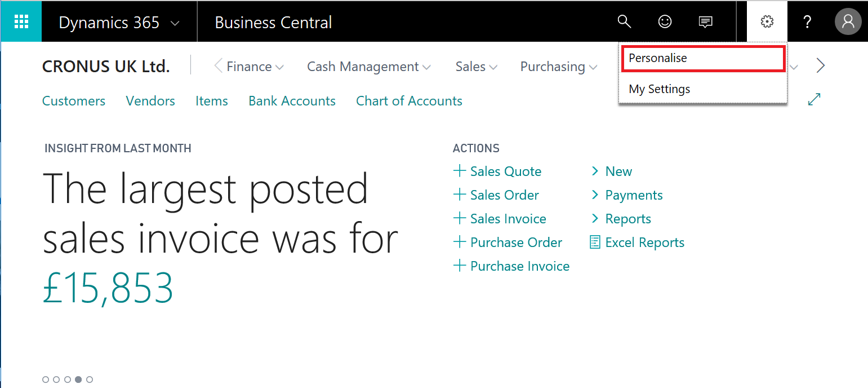
Task: Click the user profile avatar
Action: (x=848, y=22)
